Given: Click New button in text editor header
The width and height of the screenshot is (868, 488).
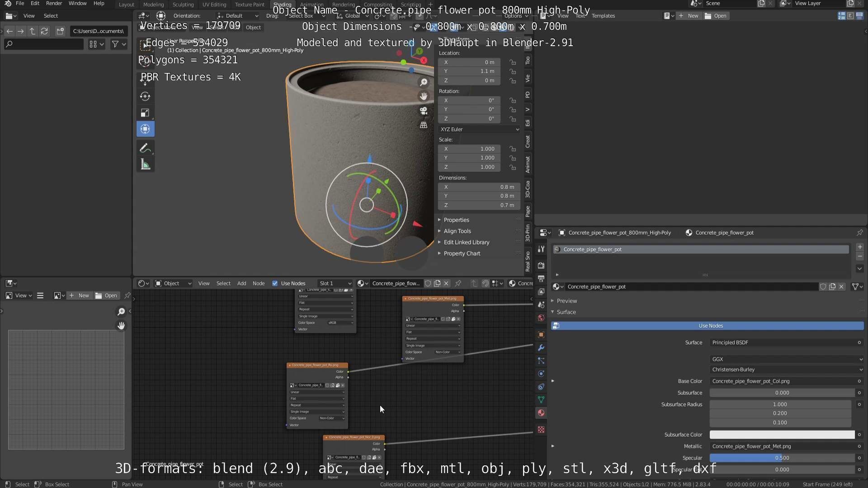Looking at the screenshot, I should [689, 16].
